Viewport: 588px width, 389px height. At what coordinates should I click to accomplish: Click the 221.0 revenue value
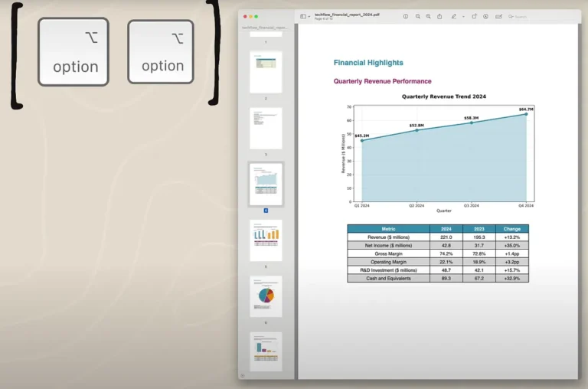pos(446,237)
